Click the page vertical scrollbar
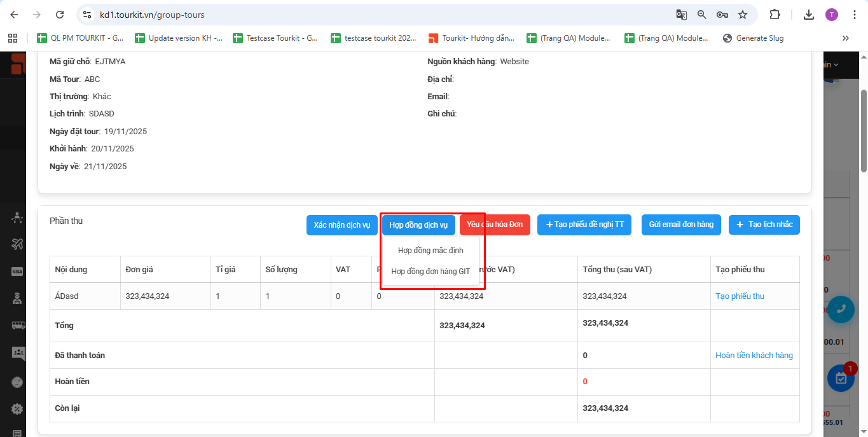 pyautogui.click(x=863, y=130)
